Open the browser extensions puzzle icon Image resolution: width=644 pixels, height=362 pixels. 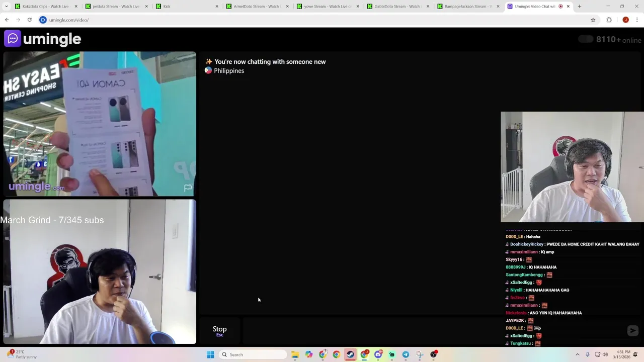tap(609, 20)
